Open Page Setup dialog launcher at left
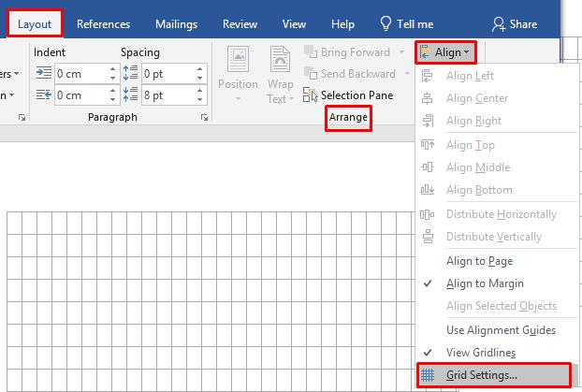 22,118
